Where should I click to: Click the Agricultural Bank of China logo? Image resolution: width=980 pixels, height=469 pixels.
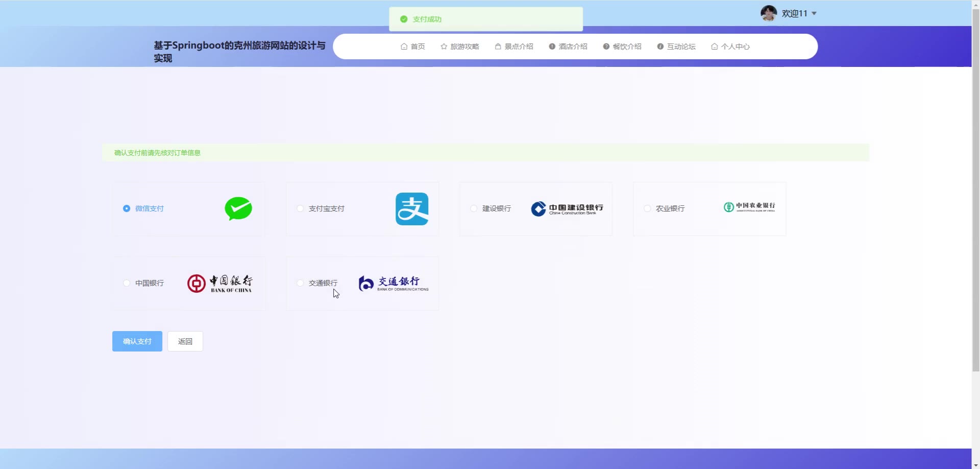pos(749,207)
